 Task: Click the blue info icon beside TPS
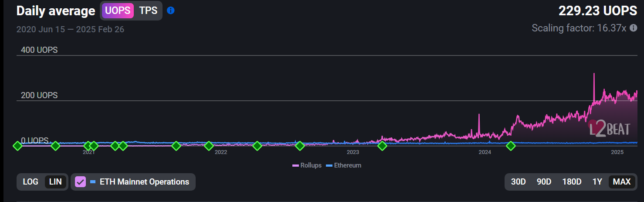click(171, 10)
